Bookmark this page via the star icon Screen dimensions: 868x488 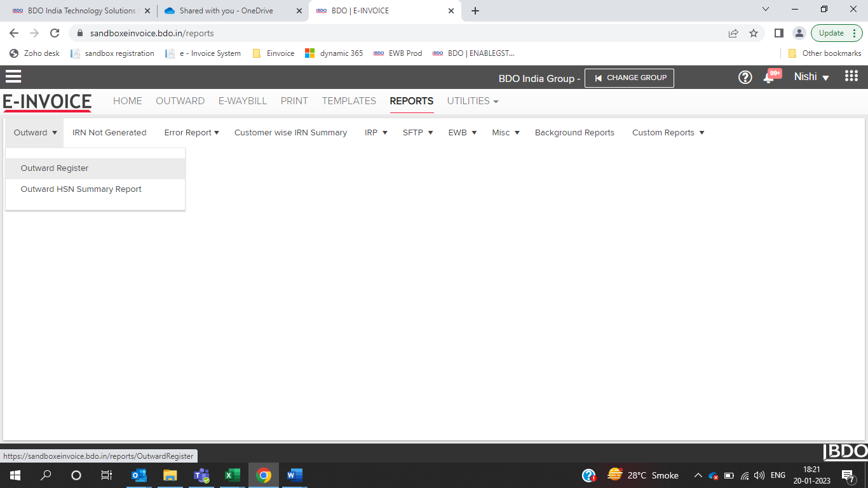[x=754, y=32]
